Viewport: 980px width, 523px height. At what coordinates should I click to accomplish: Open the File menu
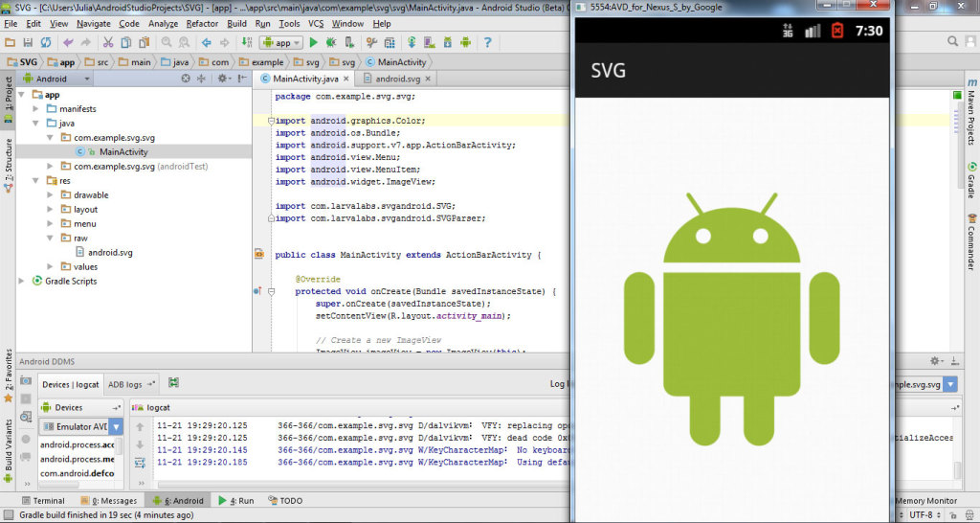point(11,24)
